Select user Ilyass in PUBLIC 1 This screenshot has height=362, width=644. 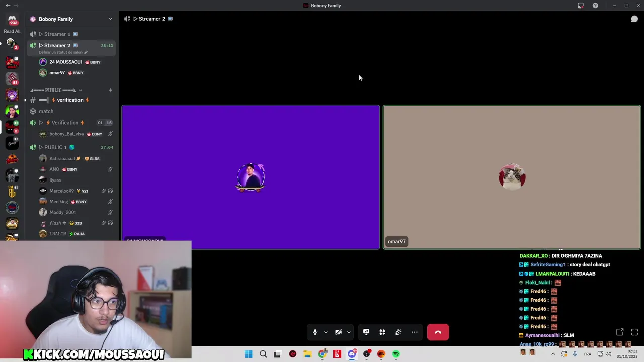pos(75,180)
